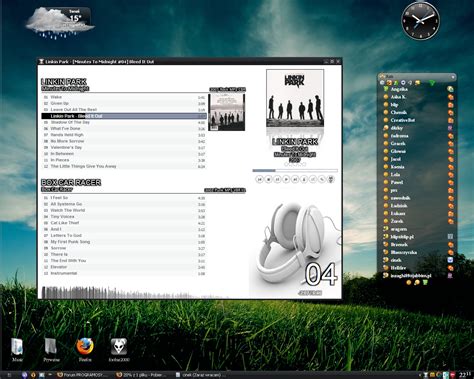The height and width of the screenshot is (379, 474).
Task: Select track Hands Held High
Action: click(124, 135)
